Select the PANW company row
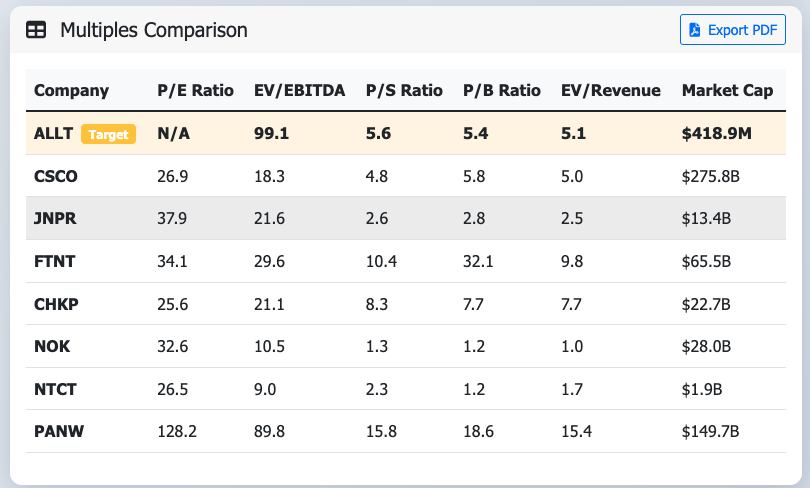The width and height of the screenshot is (810, 488). point(58,432)
